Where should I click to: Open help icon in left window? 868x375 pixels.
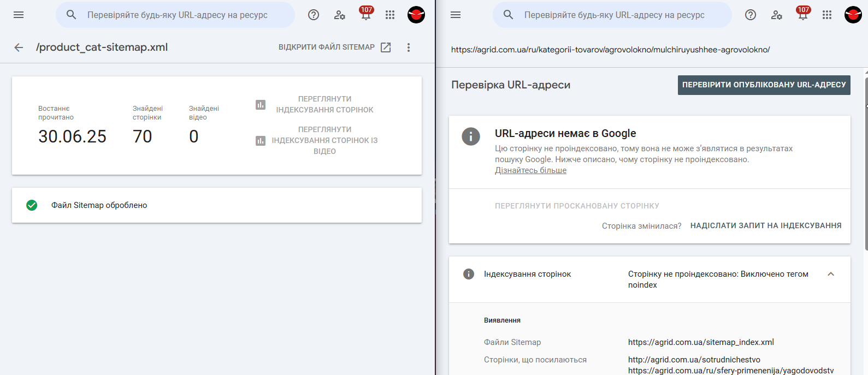pyautogui.click(x=314, y=15)
